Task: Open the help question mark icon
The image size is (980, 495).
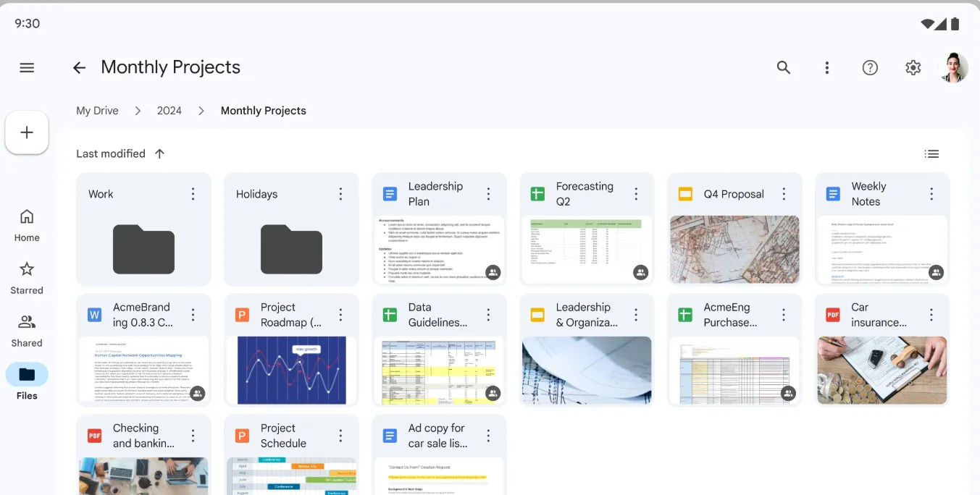Action: click(870, 67)
